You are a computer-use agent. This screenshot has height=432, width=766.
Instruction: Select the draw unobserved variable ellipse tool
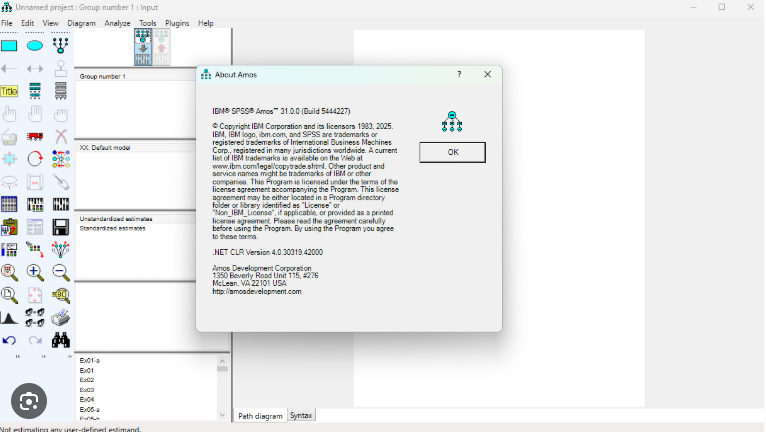click(35, 46)
